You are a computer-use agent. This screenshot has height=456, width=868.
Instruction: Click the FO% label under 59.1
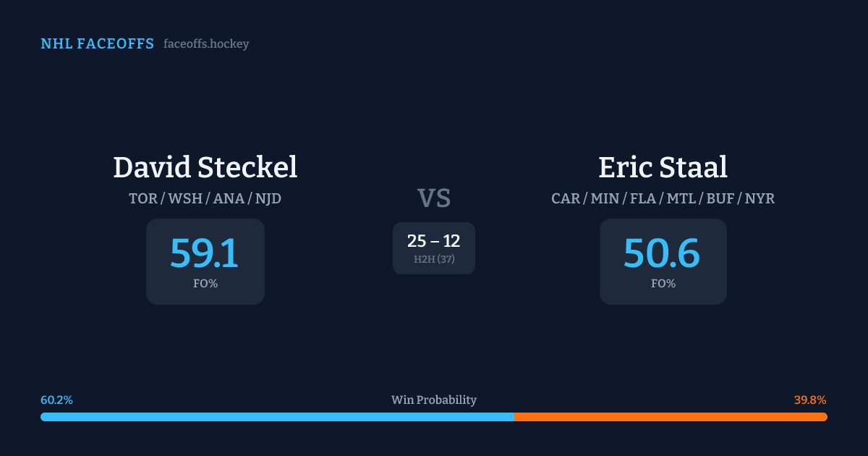pos(205,284)
